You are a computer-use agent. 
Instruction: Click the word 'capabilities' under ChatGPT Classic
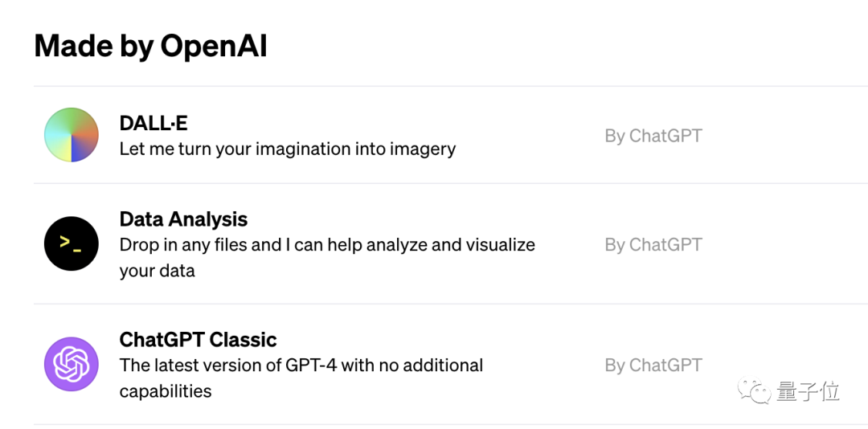(x=166, y=391)
